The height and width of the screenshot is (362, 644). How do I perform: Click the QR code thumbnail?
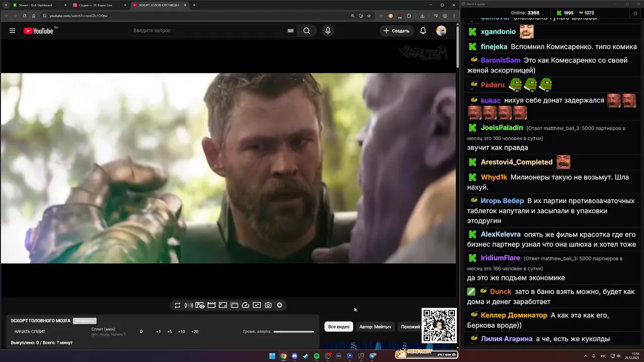pyautogui.click(x=439, y=326)
